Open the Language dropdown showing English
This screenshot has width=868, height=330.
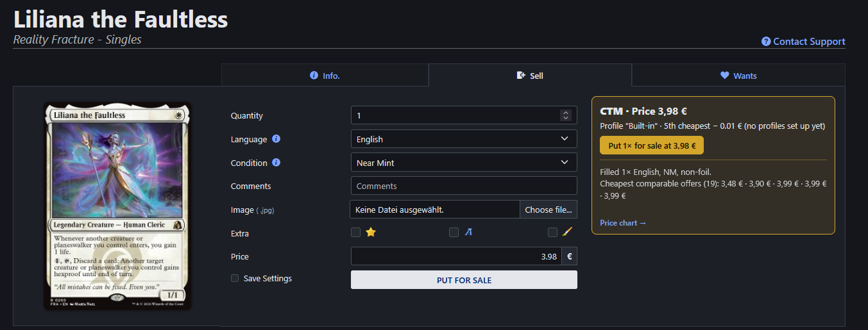(464, 139)
